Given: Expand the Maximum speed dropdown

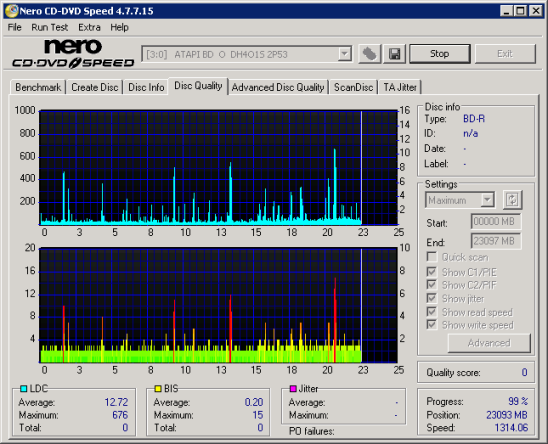Looking at the screenshot, I should click(460, 200).
